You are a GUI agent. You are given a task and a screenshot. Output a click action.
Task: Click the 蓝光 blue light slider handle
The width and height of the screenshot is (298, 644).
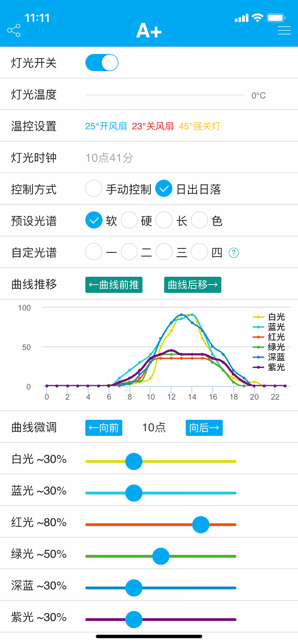(x=134, y=493)
